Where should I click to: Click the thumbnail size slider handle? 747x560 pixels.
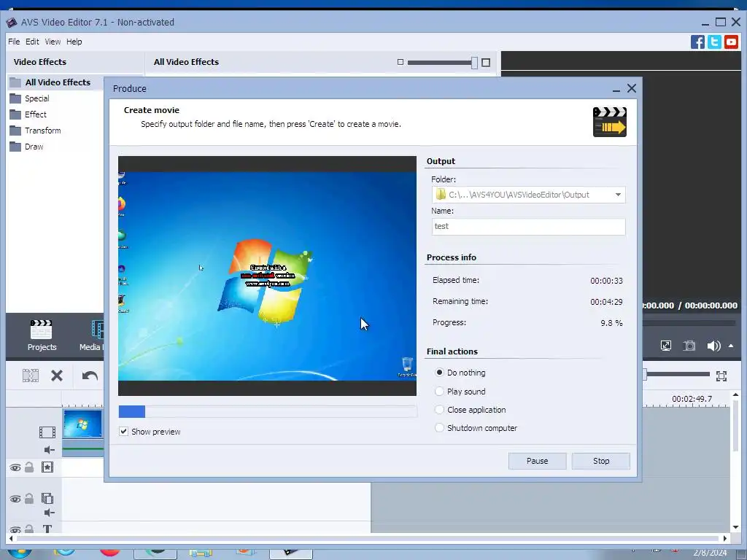(x=474, y=63)
